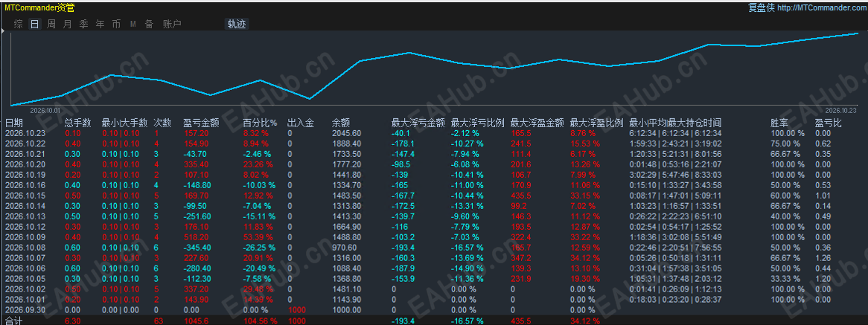Click the 最小大手数 column header

point(124,123)
